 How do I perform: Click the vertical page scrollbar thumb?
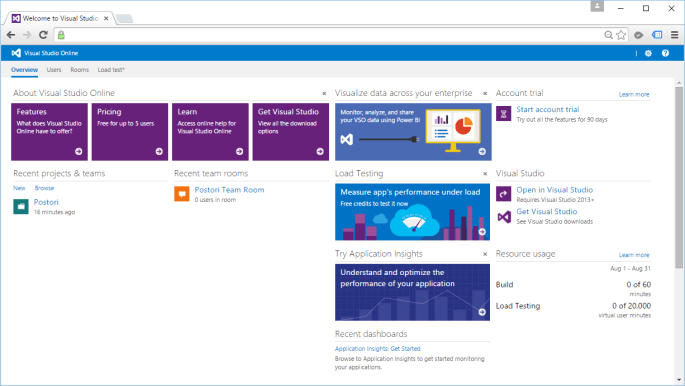(x=679, y=177)
